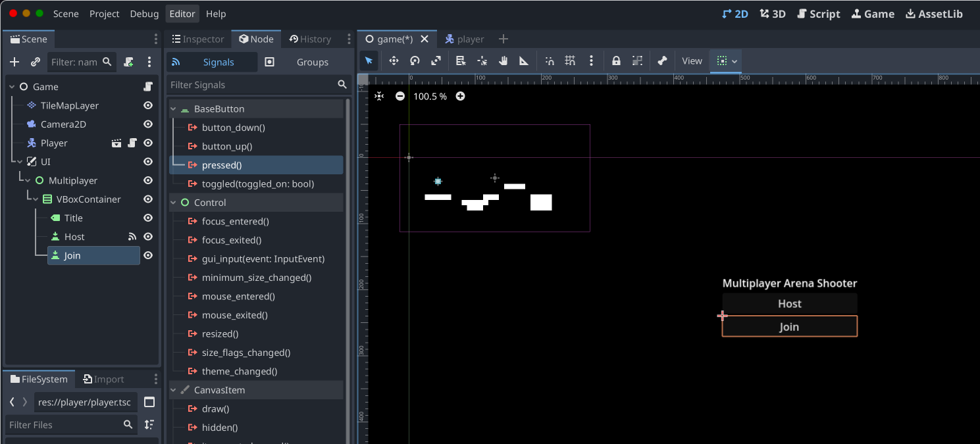Hide the TileMapLayer node
The height and width of the screenshot is (444, 980).
click(x=148, y=105)
